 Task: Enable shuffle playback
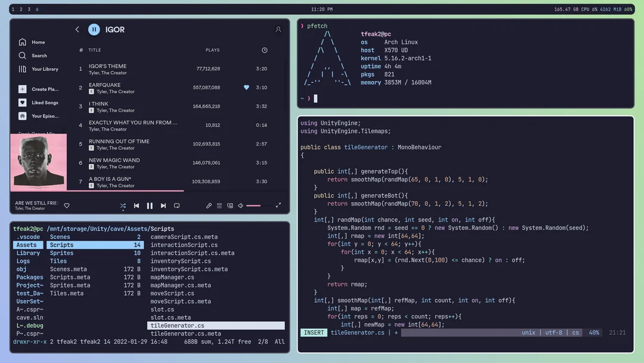pos(123,205)
